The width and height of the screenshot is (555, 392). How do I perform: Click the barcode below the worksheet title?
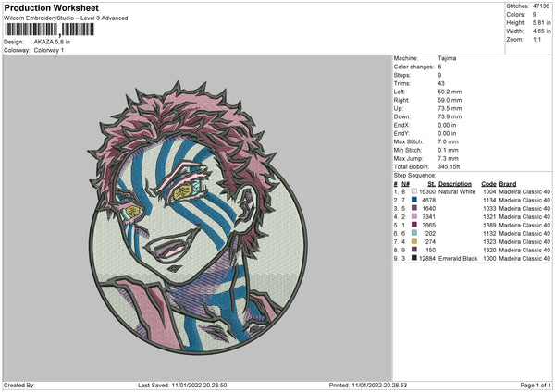coord(50,30)
